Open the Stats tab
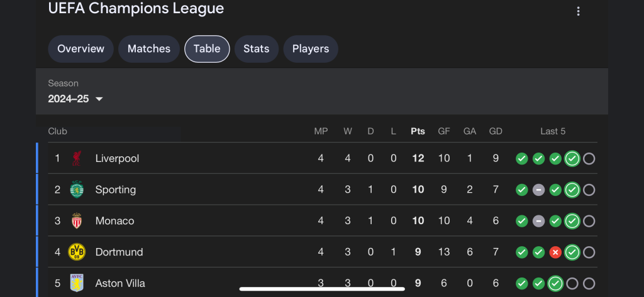 257,49
